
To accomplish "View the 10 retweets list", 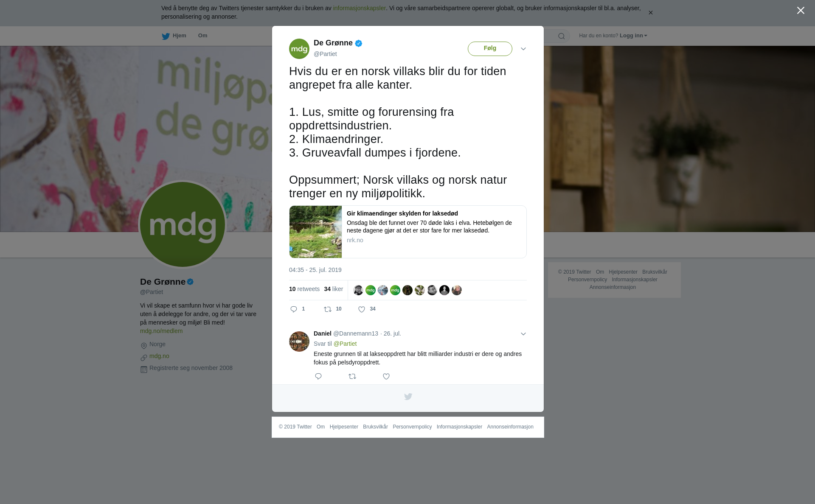I will (x=304, y=289).
